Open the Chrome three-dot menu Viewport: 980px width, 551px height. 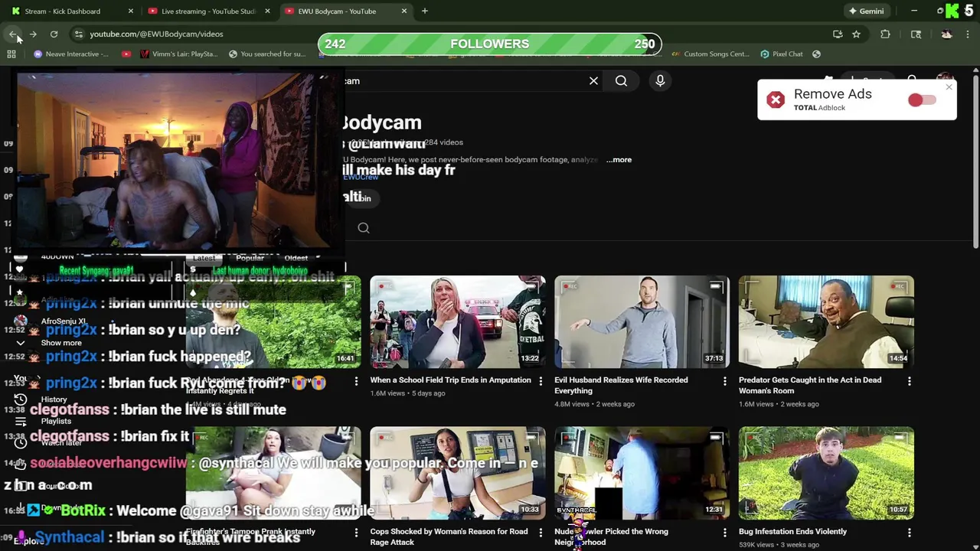pyautogui.click(x=968, y=34)
